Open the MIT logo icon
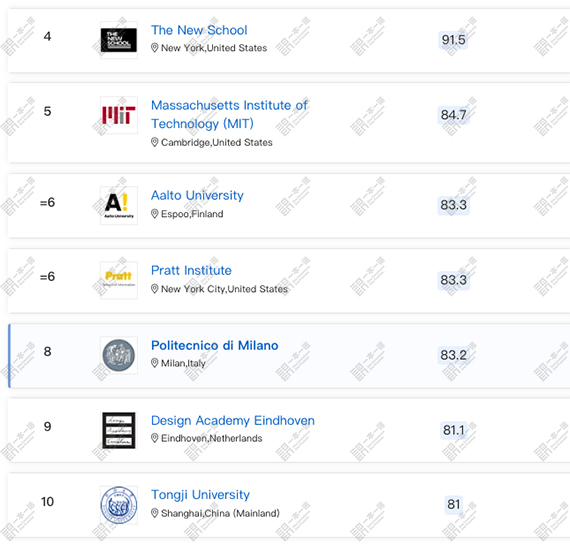The width and height of the screenshot is (570, 544). point(119,115)
